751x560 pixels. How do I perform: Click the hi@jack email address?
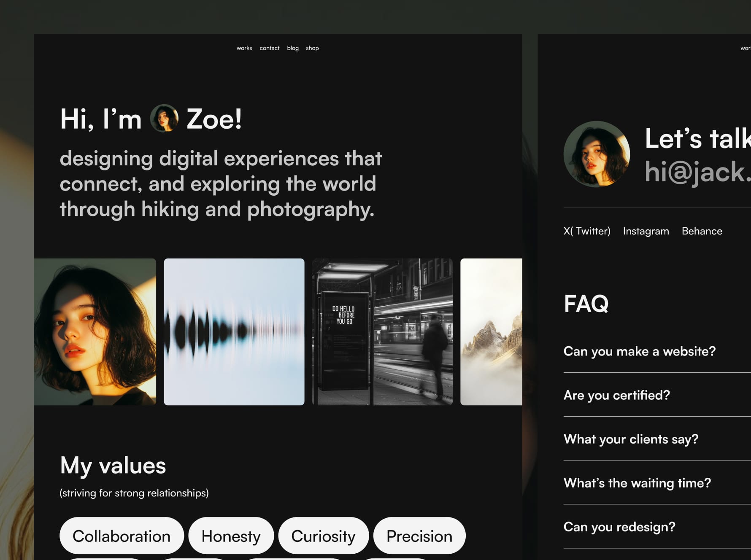(698, 172)
